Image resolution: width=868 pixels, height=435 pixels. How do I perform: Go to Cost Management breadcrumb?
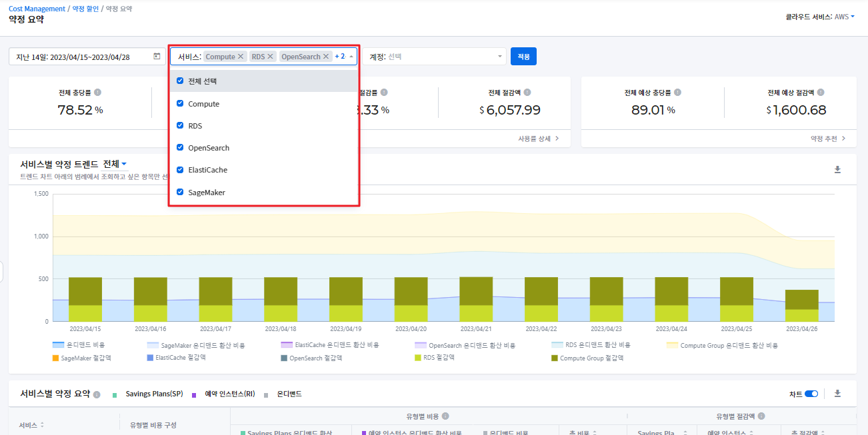[37, 9]
